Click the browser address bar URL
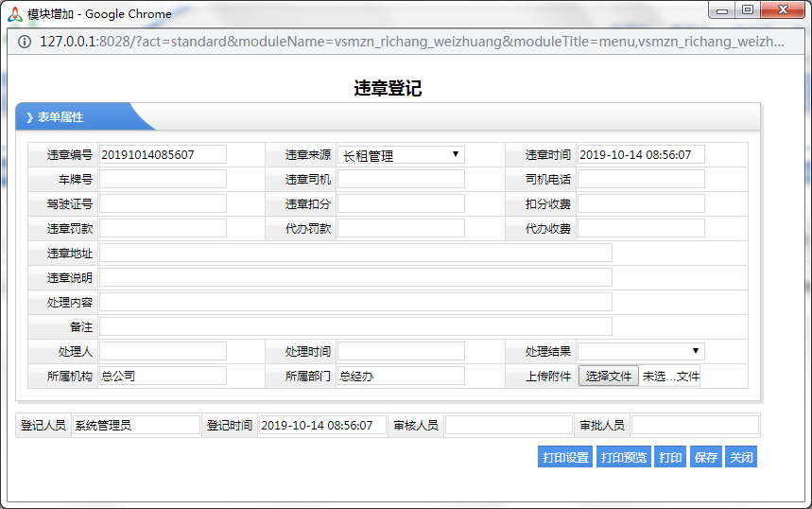 point(411,42)
